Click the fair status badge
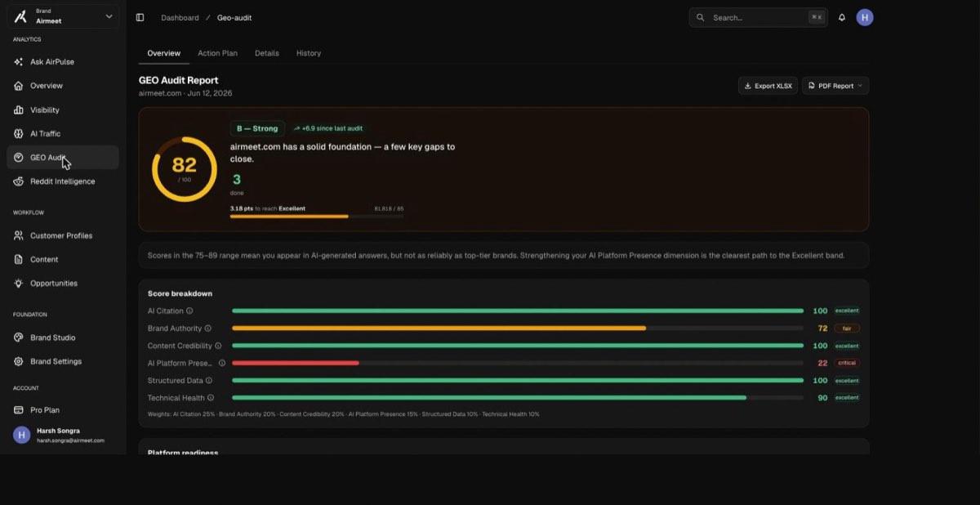Viewport: 980px width, 505px height. click(847, 328)
